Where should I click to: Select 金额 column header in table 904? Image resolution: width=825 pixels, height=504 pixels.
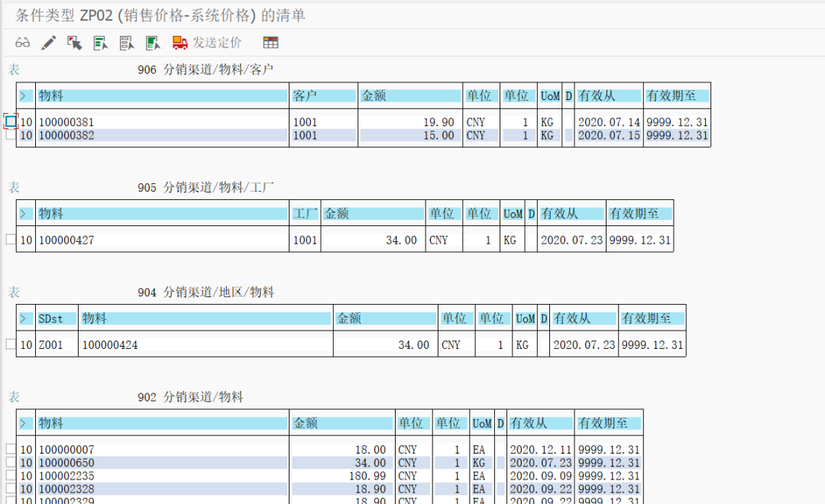[x=386, y=318]
